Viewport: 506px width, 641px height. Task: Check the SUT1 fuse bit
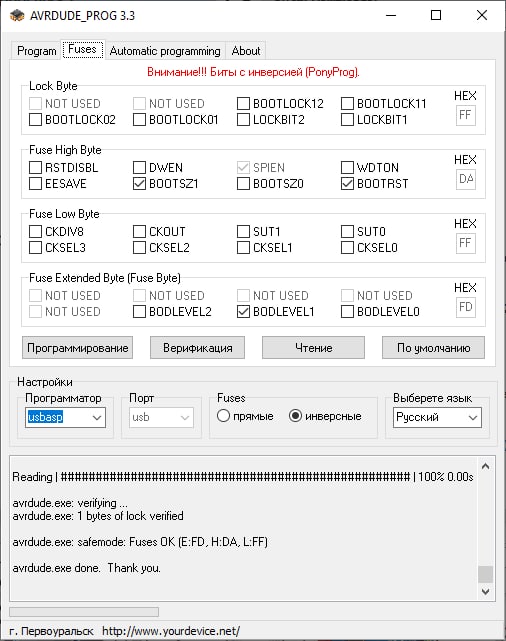pos(243,231)
